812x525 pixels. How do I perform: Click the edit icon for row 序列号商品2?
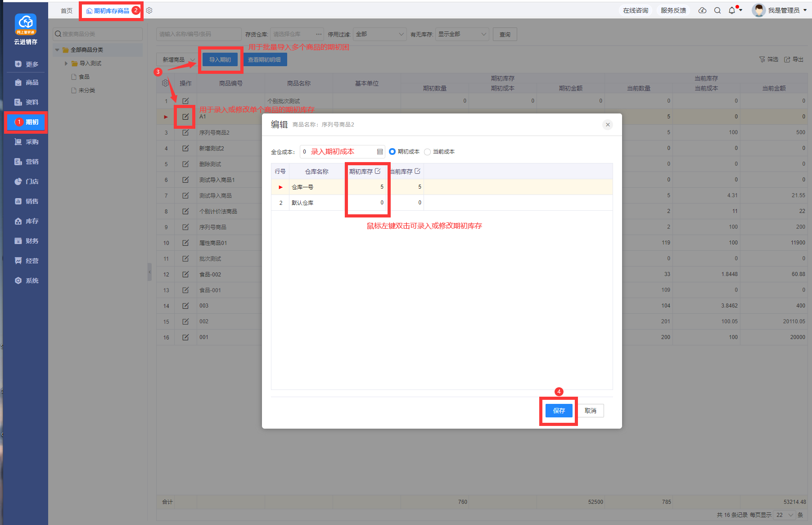[185, 132]
